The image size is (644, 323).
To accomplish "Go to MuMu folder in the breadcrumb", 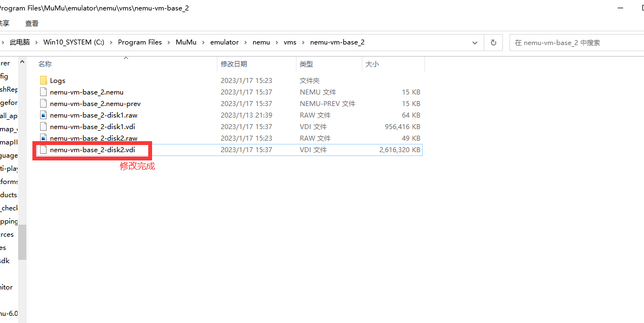I will pos(186,42).
